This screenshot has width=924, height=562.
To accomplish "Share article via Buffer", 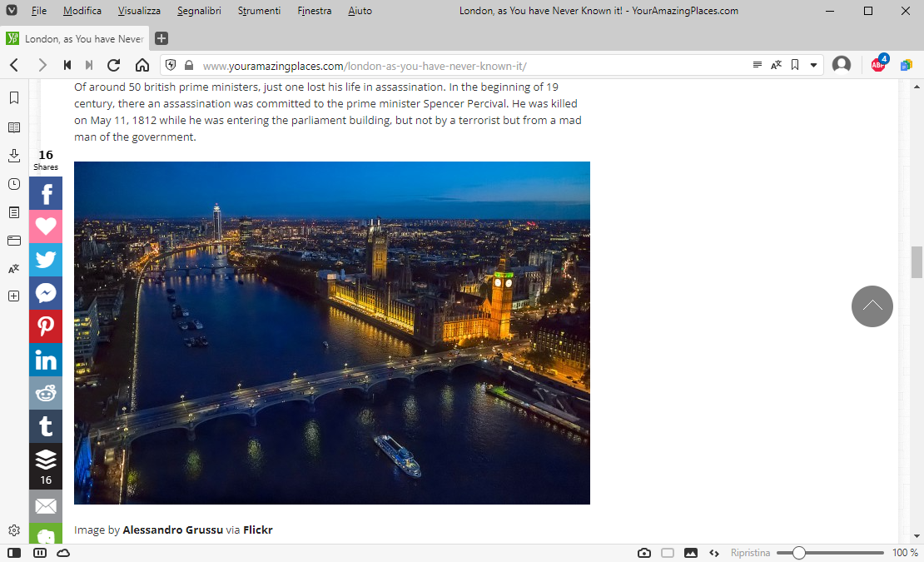I will click(46, 466).
